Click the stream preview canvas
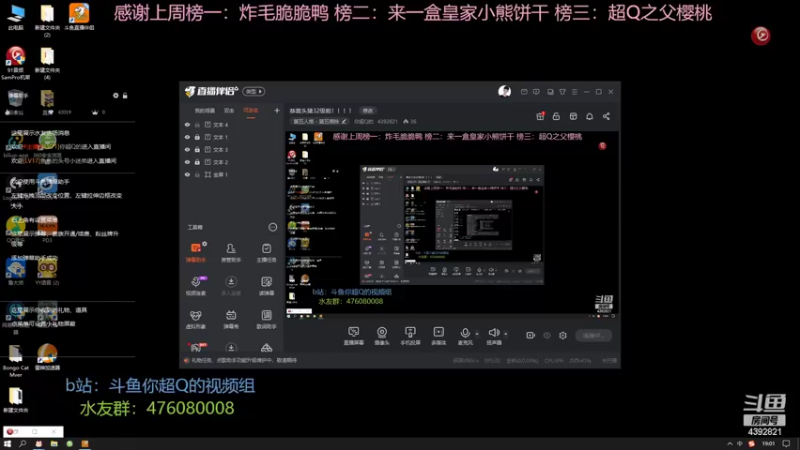 coord(452,225)
